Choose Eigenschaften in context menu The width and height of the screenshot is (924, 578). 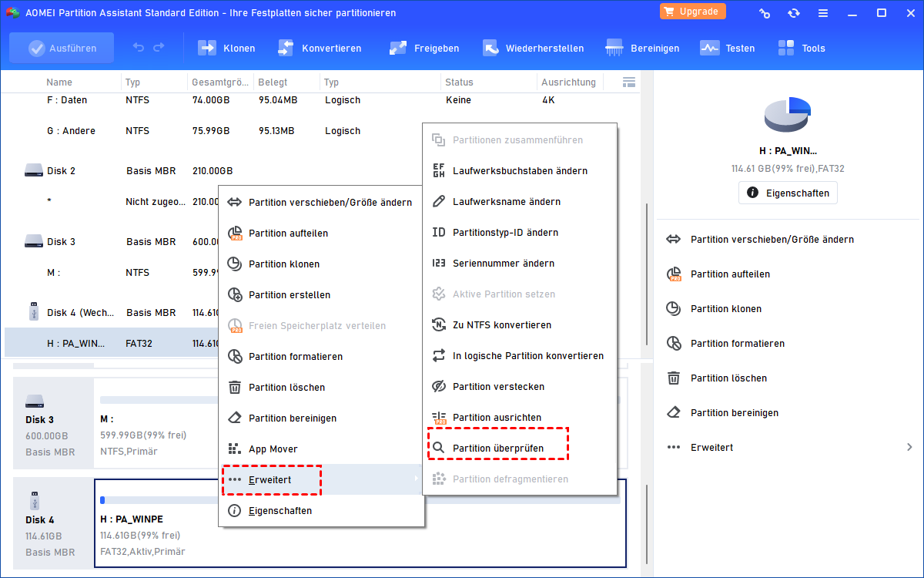[322, 510]
